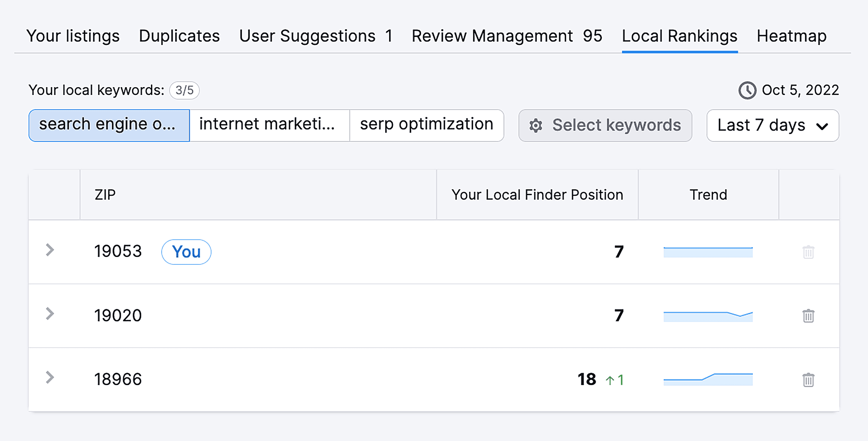Open the Last 7 days dropdown
The image size is (868, 441).
pos(773,126)
